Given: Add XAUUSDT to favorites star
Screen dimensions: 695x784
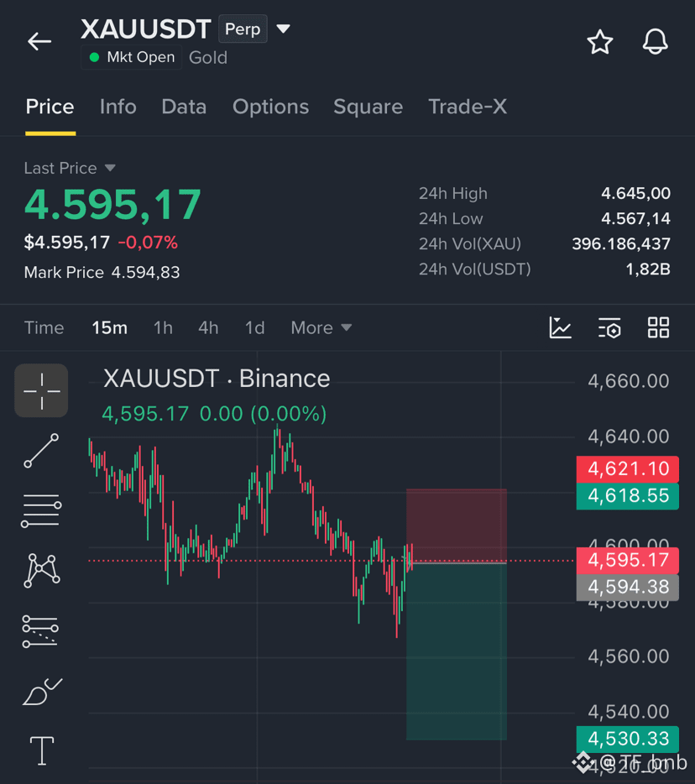Looking at the screenshot, I should (599, 41).
